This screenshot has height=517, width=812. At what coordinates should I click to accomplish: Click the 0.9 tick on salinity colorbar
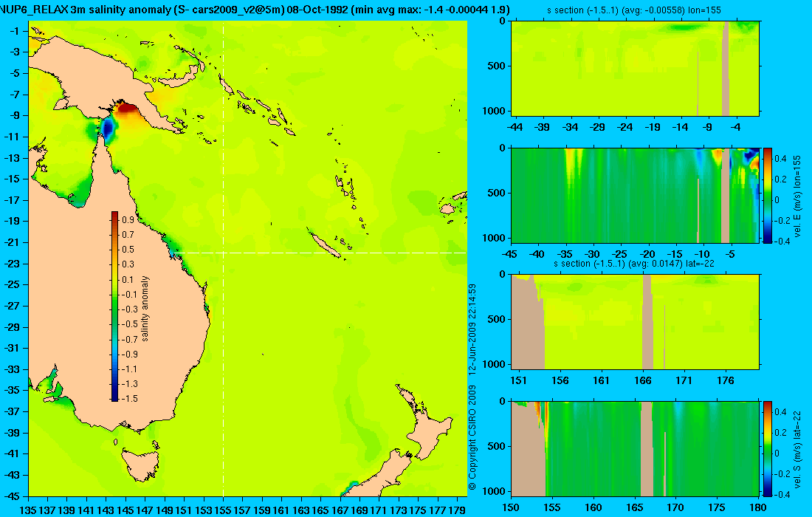click(x=128, y=220)
